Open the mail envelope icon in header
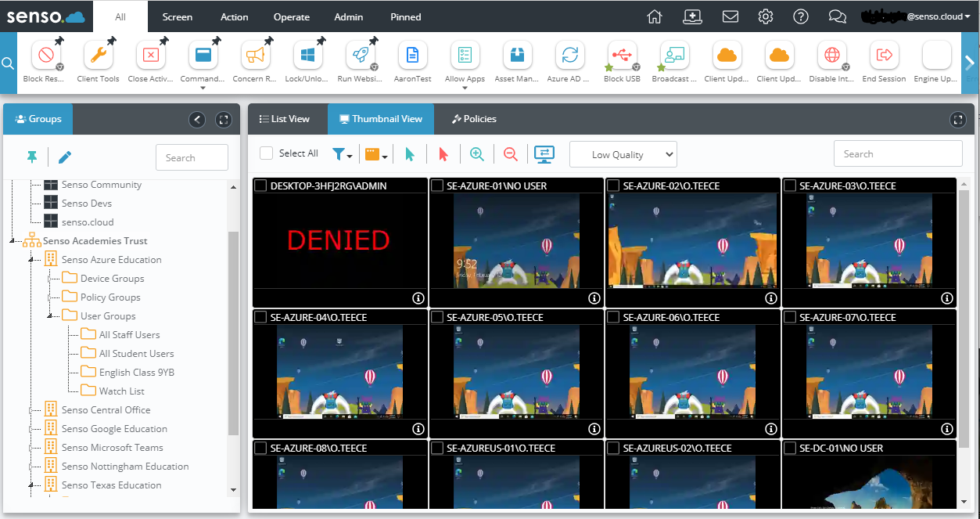This screenshot has width=980, height=519. point(731,16)
